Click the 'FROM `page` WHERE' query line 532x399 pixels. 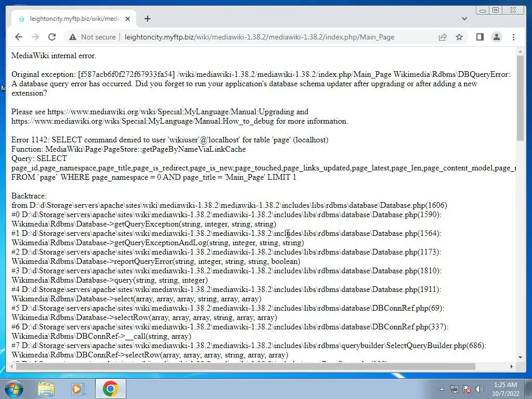coord(154,177)
